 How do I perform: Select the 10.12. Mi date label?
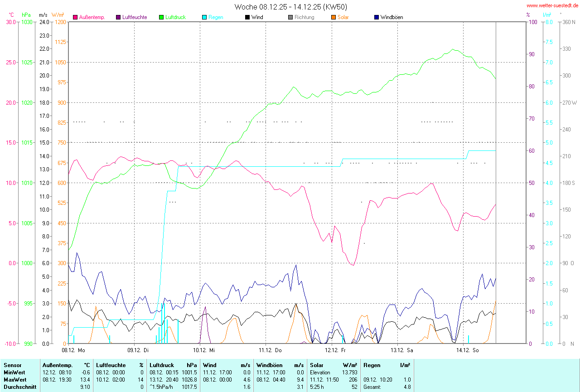204,350
